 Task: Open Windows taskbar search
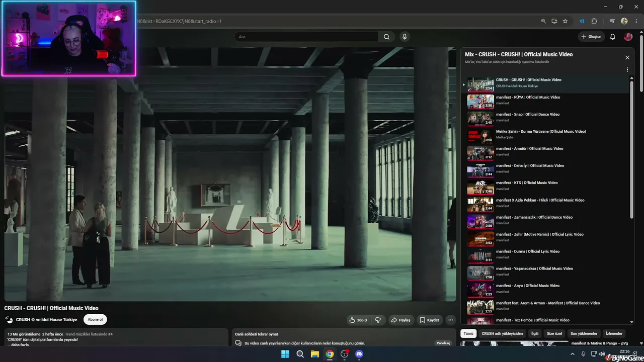(x=300, y=354)
